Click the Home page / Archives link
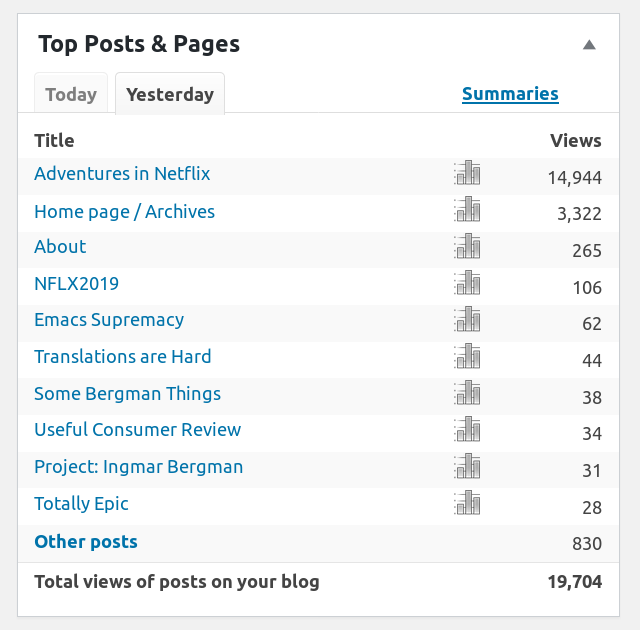 [124, 212]
